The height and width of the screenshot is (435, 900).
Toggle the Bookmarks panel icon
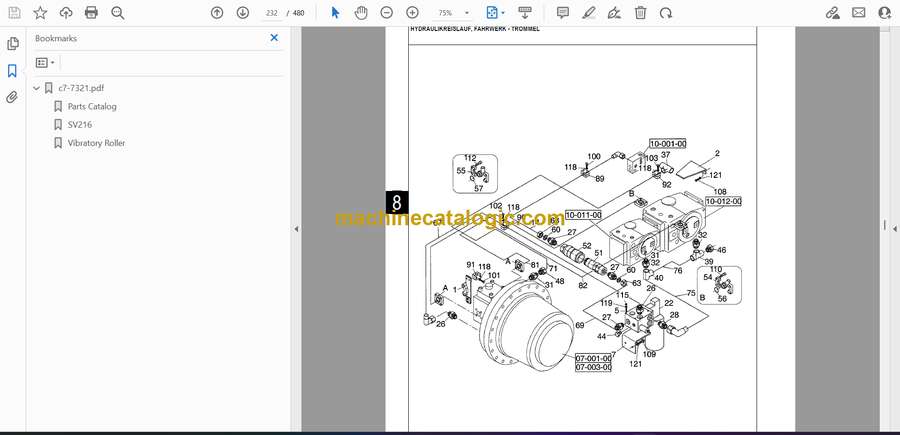click(12, 71)
